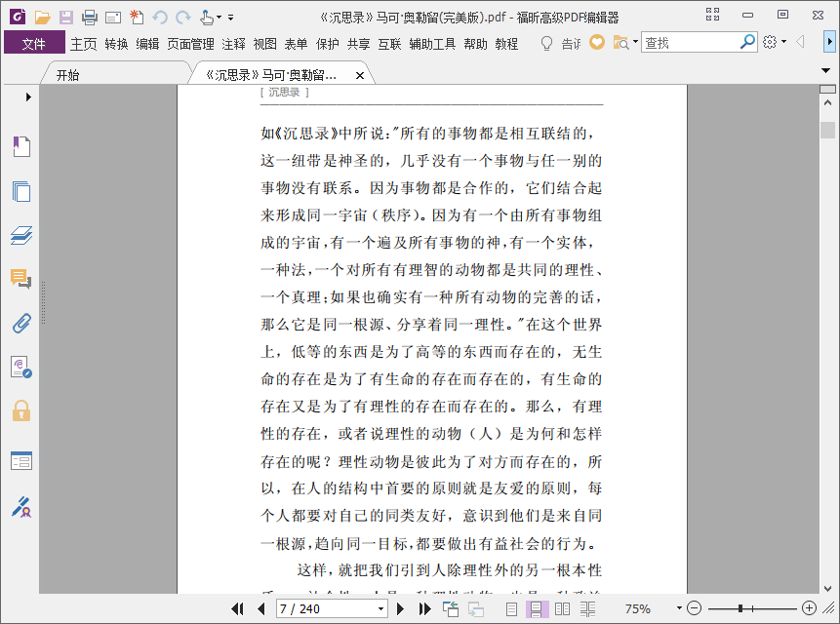Screen dimensions: 840x624
Task: Click the 告诉我 lightbulb search box
Action: [x=560, y=43]
